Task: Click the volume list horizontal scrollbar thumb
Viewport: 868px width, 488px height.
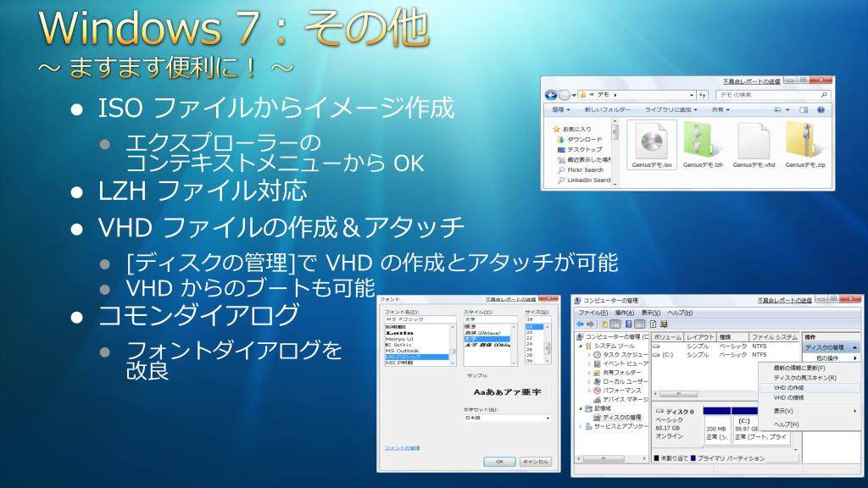Action: (679, 394)
